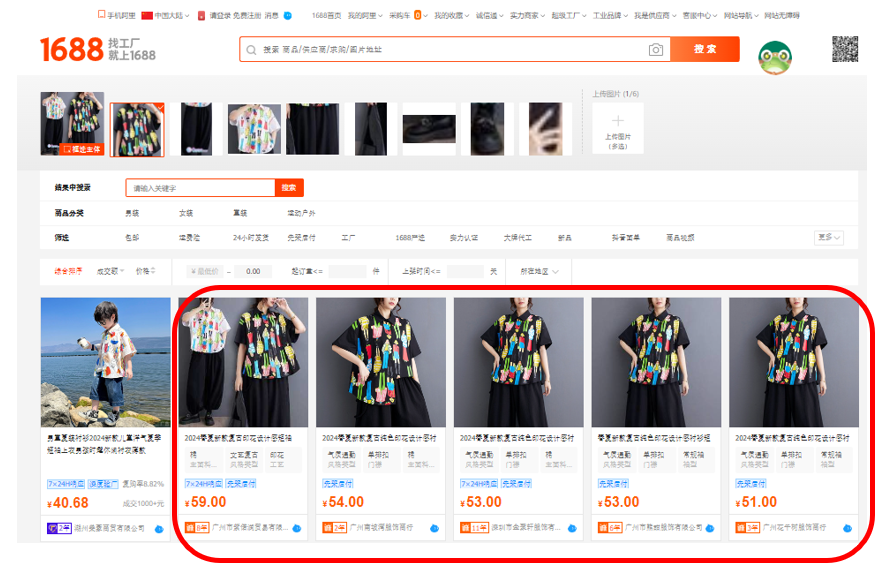Select the 大牌代工 filter option
Screen dimensions: 882x574
(518, 237)
